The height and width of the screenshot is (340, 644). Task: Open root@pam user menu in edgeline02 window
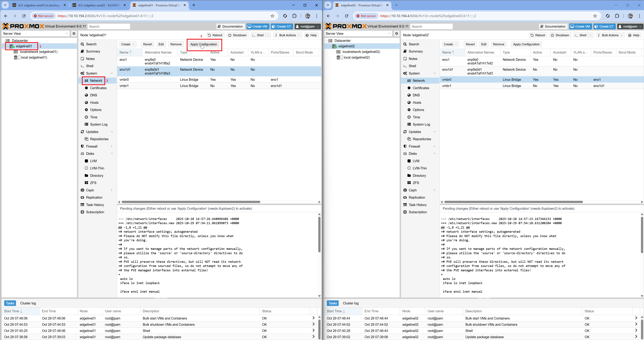click(x=630, y=27)
